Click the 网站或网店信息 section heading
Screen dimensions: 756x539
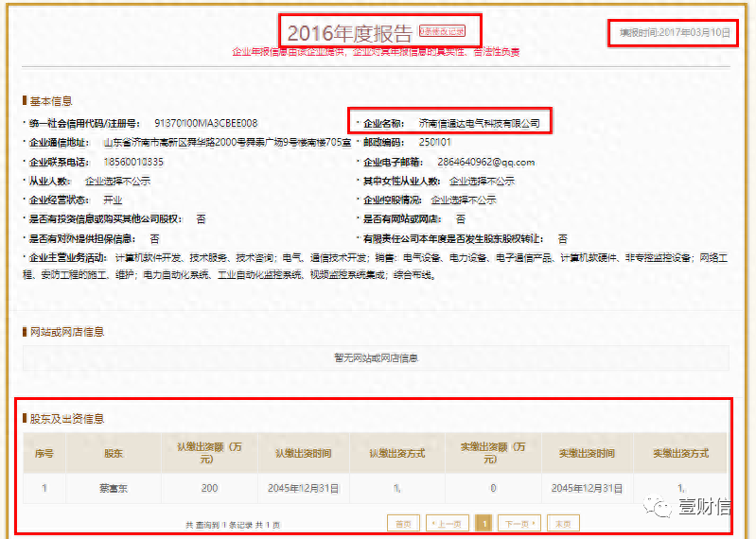[x=67, y=332]
